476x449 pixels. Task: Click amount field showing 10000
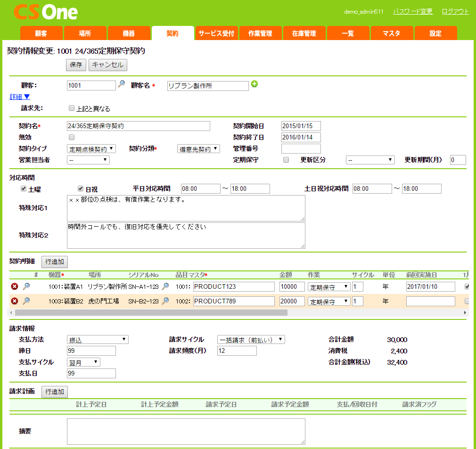[292, 287]
